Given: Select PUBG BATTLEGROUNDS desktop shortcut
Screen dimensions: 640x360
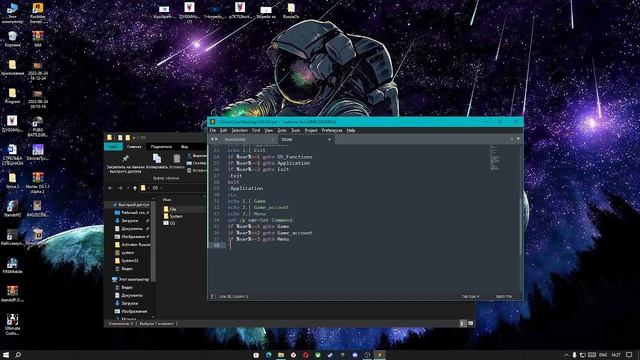Looking at the screenshot, I should point(38,127).
